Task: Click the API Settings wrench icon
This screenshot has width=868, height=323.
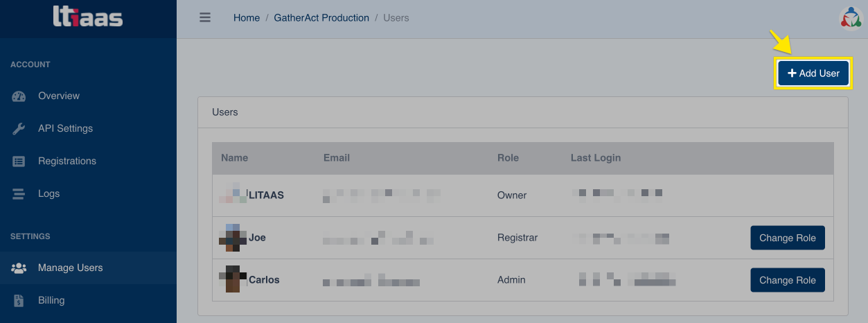Action: (x=19, y=129)
